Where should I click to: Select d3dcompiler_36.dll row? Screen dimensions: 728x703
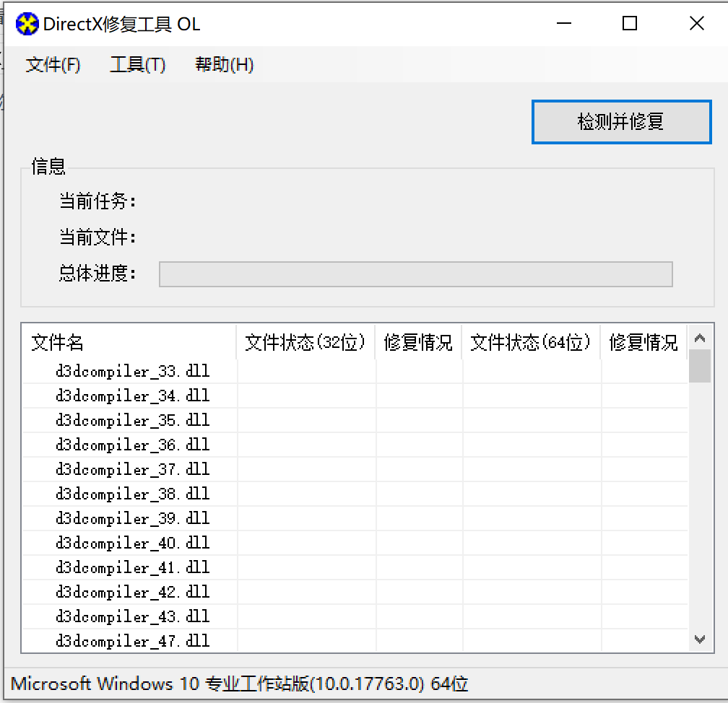point(132,445)
